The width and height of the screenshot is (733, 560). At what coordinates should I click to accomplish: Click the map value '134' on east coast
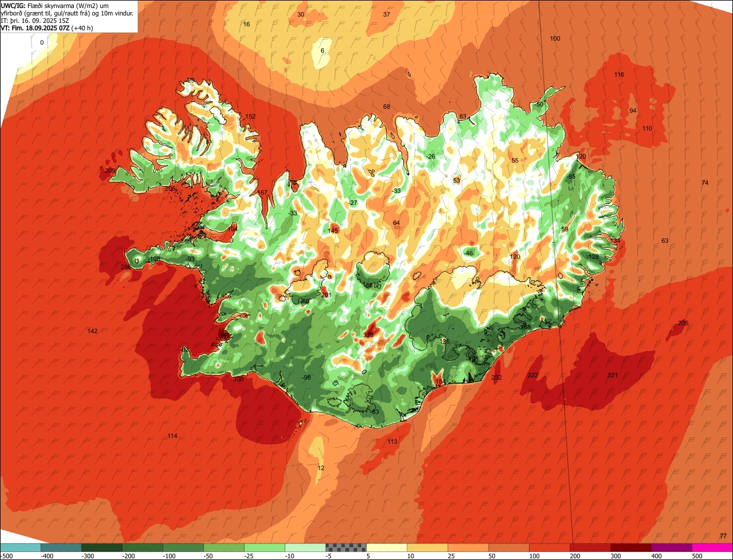coord(615,241)
